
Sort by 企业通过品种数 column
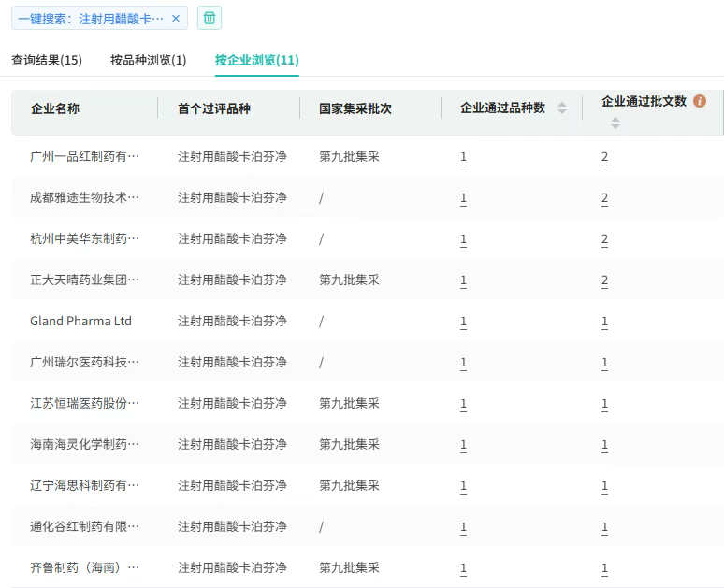click(x=562, y=108)
